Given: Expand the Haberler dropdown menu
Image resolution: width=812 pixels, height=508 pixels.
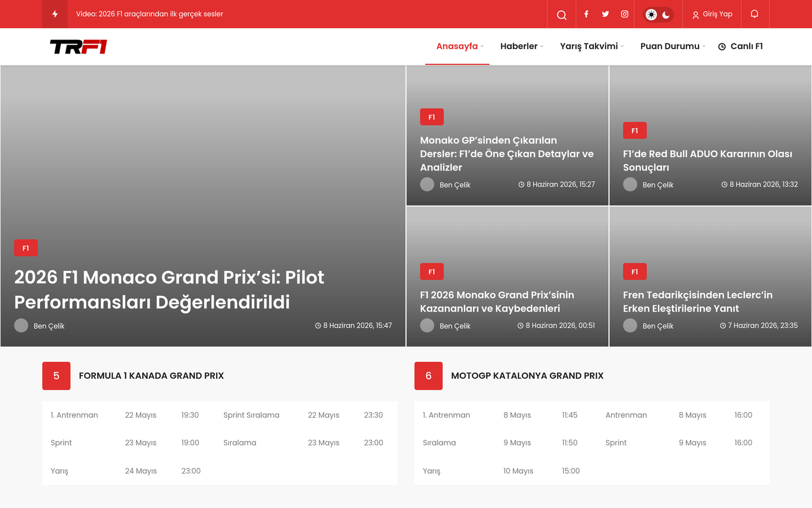Looking at the screenshot, I should [x=522, y=46].
